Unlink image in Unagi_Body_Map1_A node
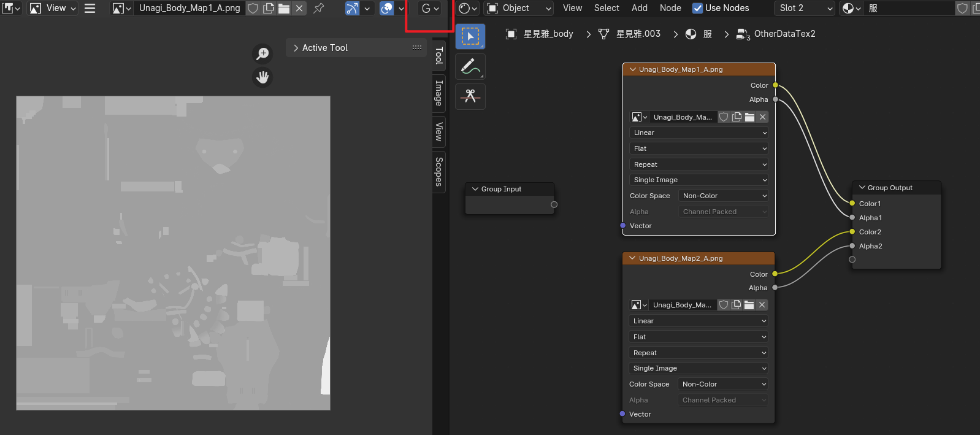Viewport: 980px width, 435px height. pyautogui.click(x=762, y=117)
